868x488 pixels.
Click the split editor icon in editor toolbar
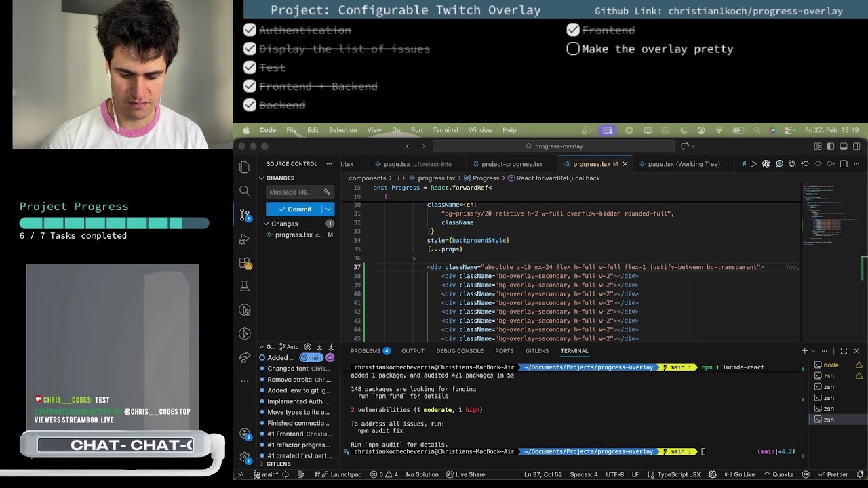(844, 164)
